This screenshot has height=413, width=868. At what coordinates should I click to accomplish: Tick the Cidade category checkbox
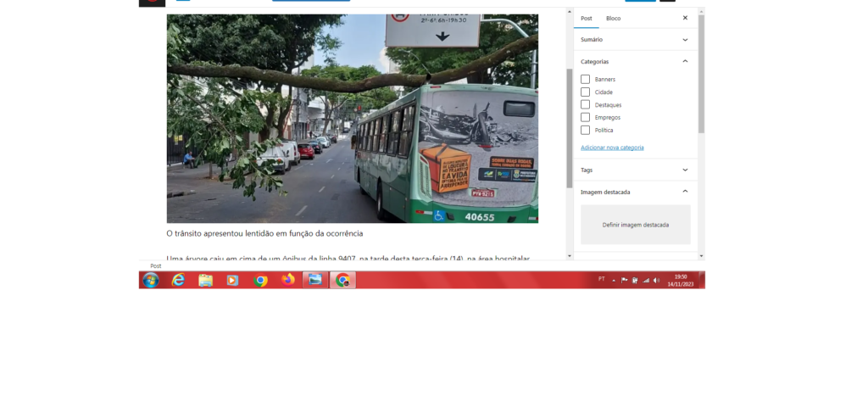[585, 92]
